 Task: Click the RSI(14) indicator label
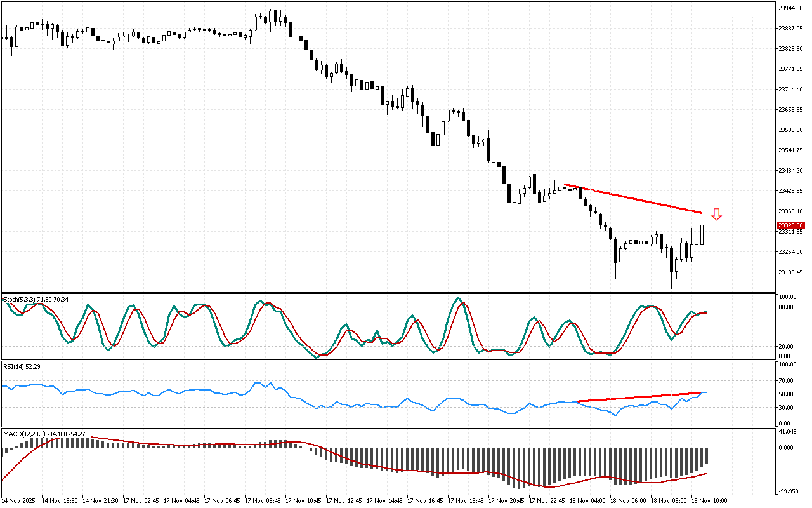13,368
